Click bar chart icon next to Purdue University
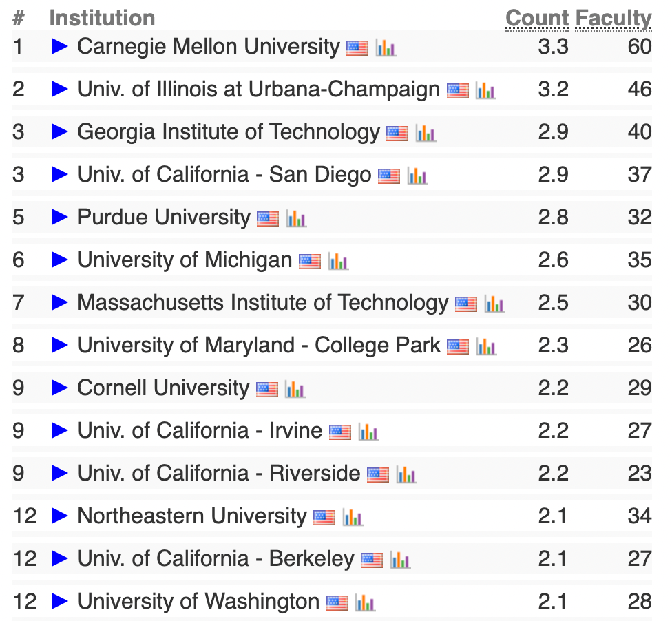The image size is (672, 621). tap(296, 218)
